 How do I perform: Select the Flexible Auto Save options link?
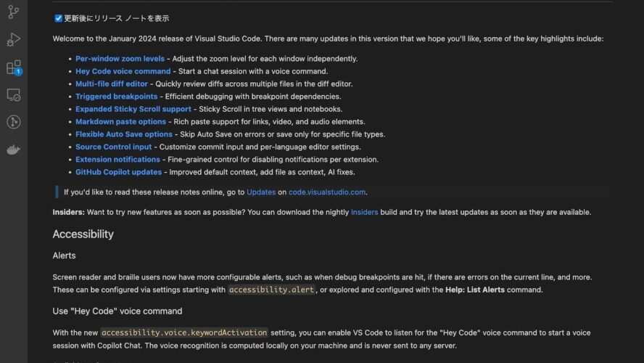click(123, 134)
